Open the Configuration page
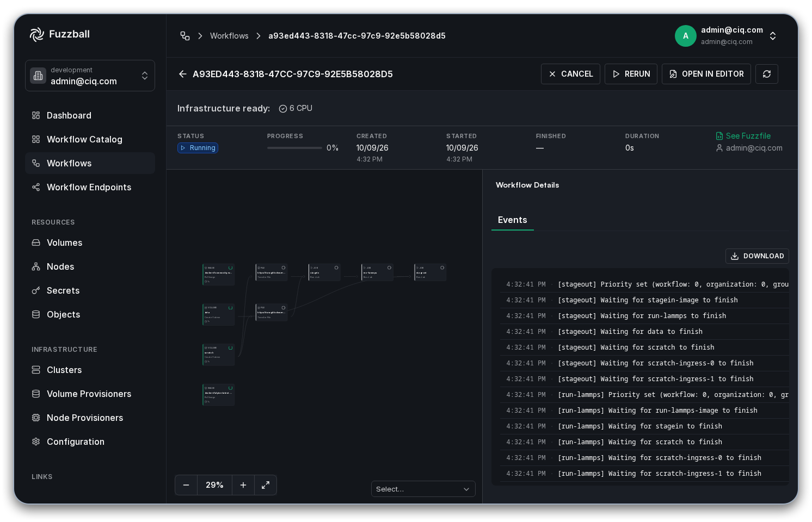This screenshot has height=522, width=812. point(90,442)
